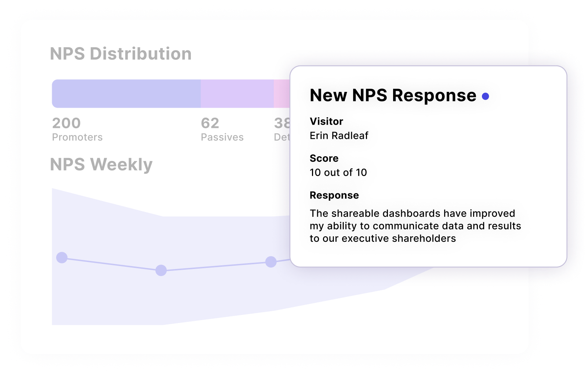
Task: Select the third NPS Weekly data point
Action: point(271,262)
